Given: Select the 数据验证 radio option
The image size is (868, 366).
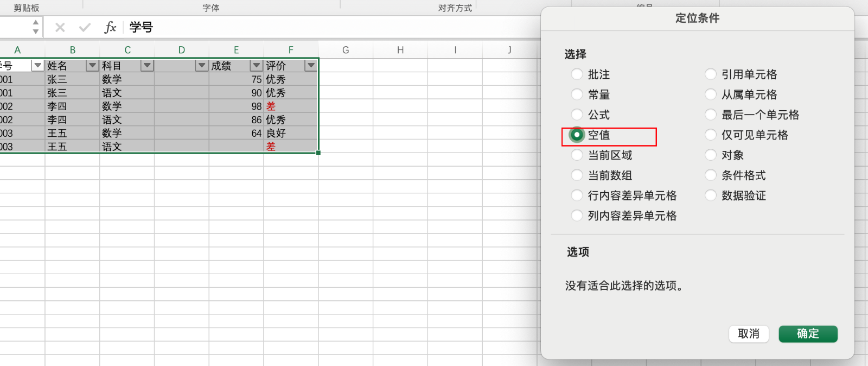Looking at the screenshot, I should pyautogui.click(x=711, y=195).
